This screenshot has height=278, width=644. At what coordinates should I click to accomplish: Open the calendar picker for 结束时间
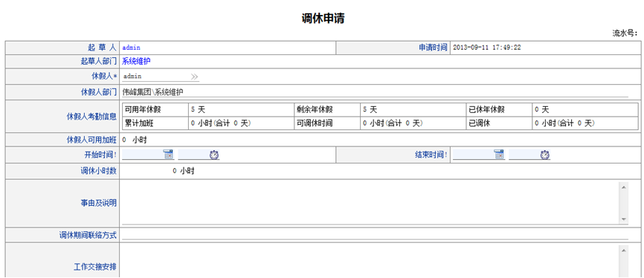click(x=498, y=155)
